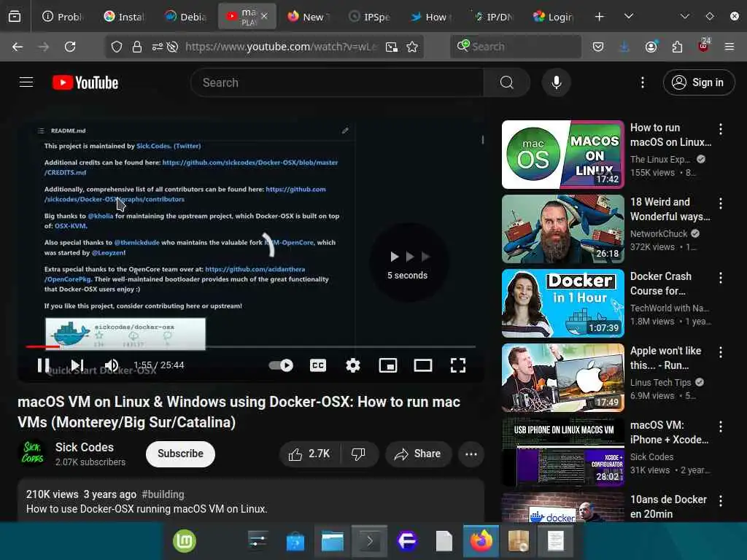The height and width of the screenshot is (560, 747).
Task: Bookmark this page star icon
Action: click(412, 47)
